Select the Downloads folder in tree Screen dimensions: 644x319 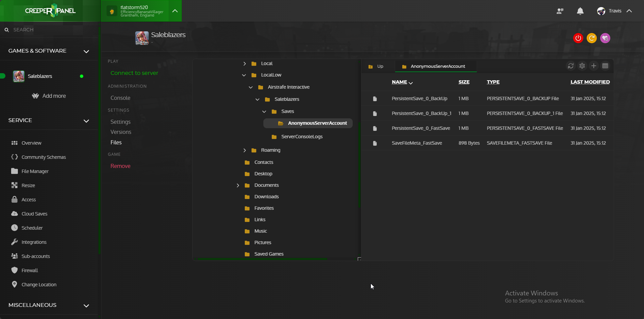266,197
